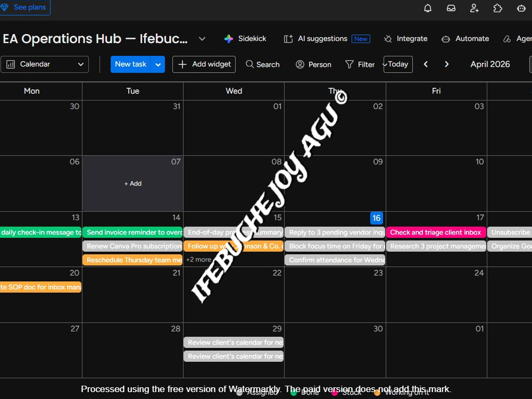Click the date number 14

click(176, 218)
